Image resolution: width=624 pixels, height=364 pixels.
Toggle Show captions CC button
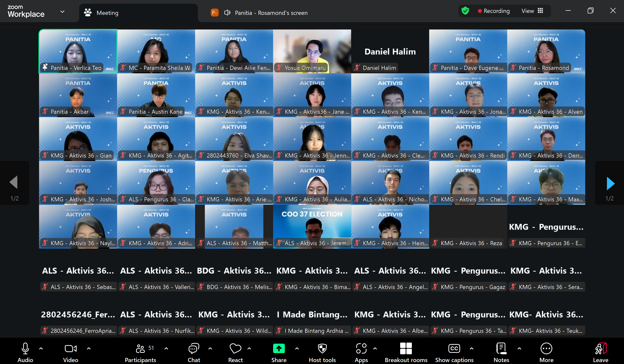coord(454,349)
